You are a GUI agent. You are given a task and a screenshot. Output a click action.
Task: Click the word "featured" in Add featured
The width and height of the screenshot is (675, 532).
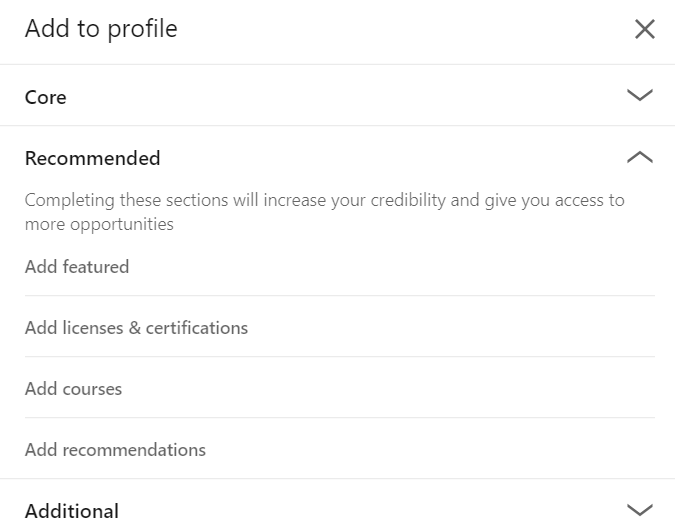coord(96,267)
